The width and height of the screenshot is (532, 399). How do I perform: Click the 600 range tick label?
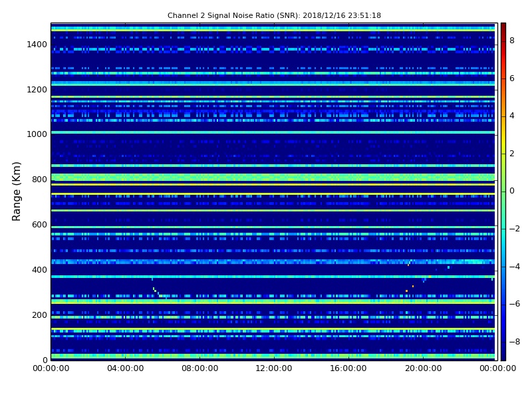[x=39, y=225]
